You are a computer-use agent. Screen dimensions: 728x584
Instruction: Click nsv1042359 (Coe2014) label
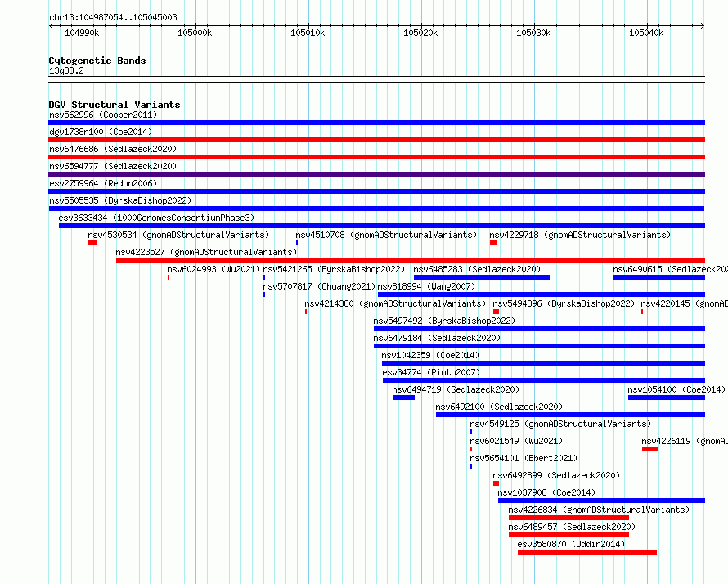(x=430, y=355)
